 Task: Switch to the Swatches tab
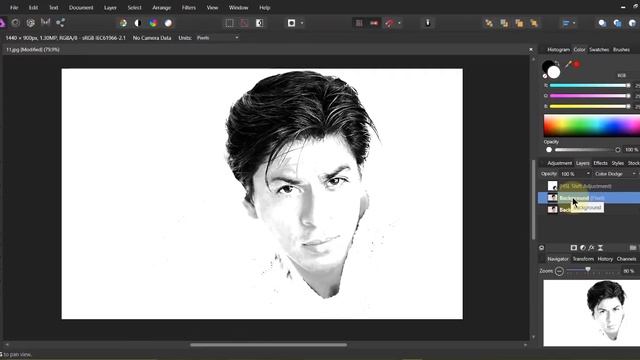[x=599, y=49]
